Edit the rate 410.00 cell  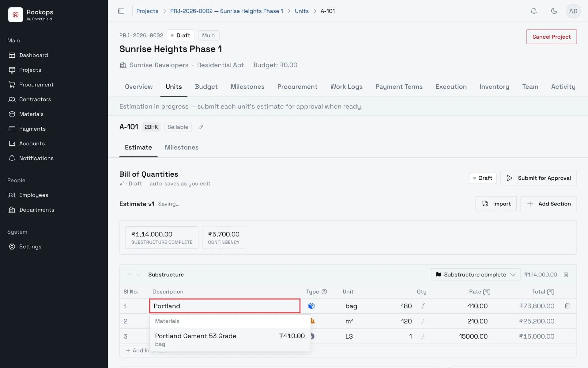[x=477, y=306]
